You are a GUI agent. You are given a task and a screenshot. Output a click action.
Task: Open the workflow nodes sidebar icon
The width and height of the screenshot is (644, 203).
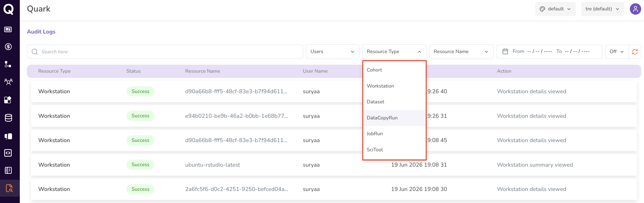[8, 64]
